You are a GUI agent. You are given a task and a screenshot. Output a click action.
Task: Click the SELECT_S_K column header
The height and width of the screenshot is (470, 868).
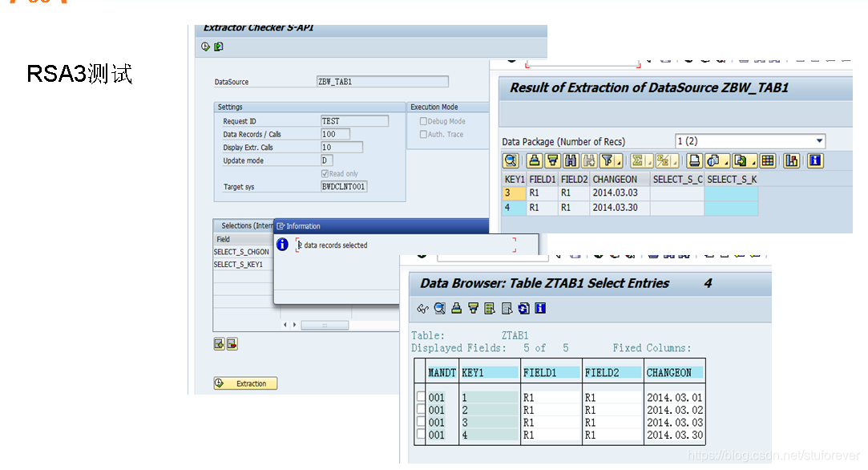point(731,180)
